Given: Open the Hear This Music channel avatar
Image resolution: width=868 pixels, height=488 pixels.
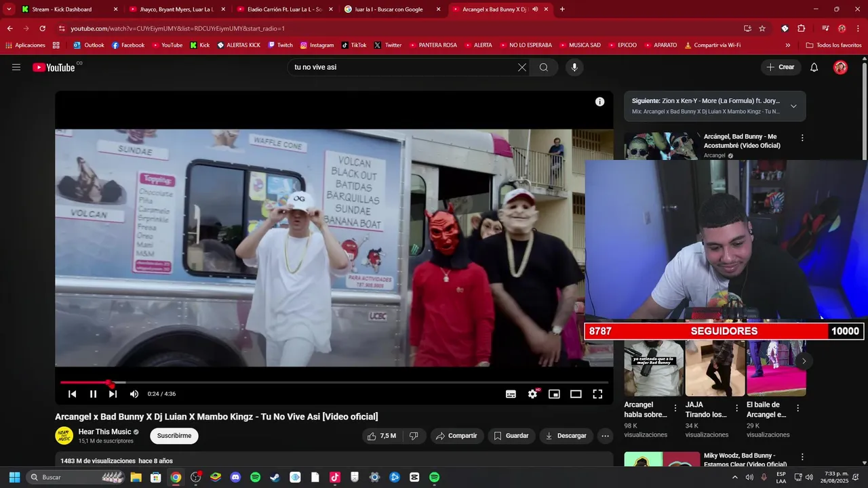Looking at the screenshot, I should click(64, 436).
